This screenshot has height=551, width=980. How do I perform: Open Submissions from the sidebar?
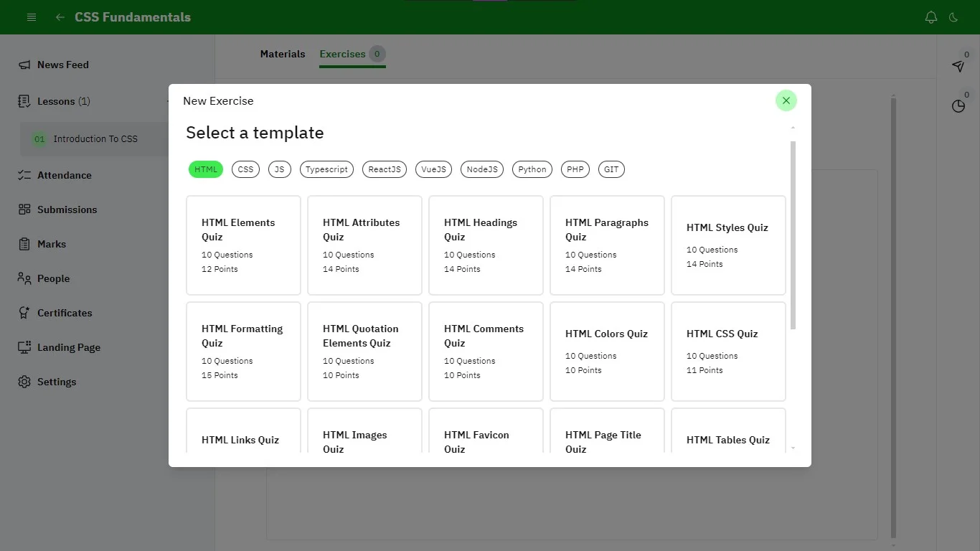pyautogui.click(x=67, y=209)
